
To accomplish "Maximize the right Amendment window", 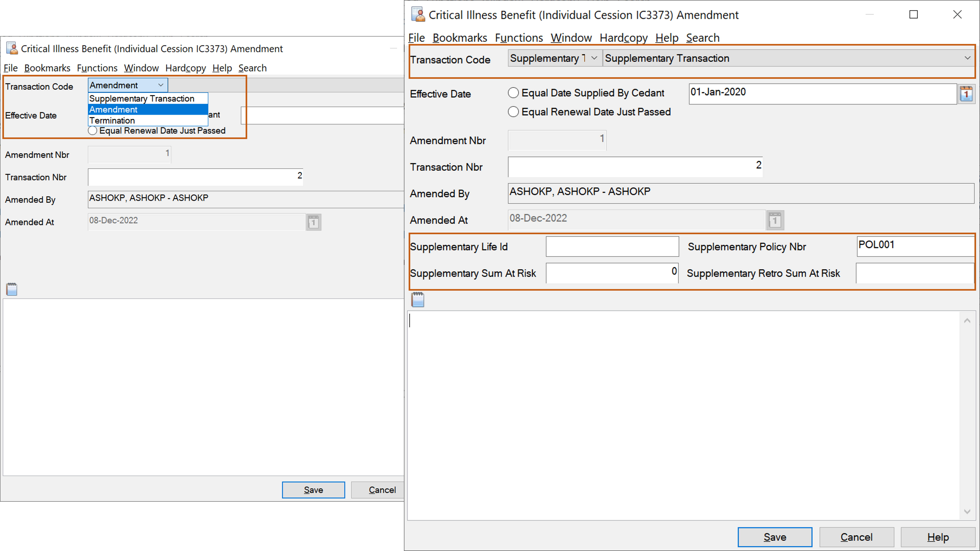I will pyautogui.click(x=913, y=15).
